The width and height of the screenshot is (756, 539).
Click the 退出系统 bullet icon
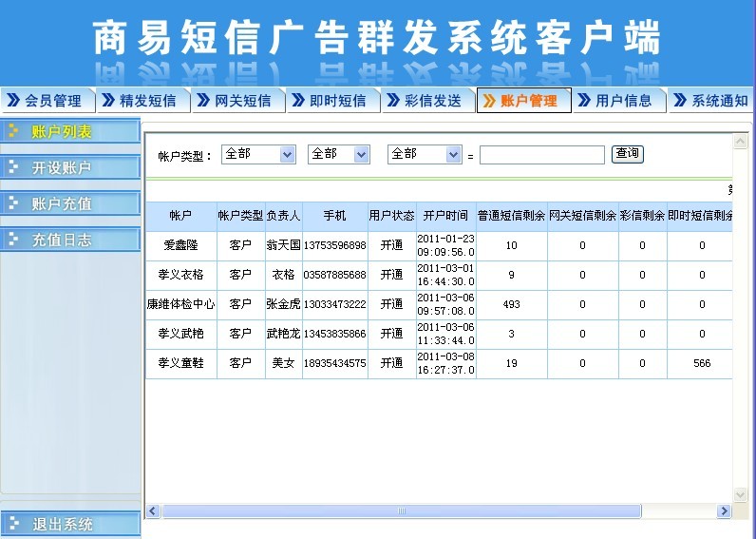tap(13, 524)
